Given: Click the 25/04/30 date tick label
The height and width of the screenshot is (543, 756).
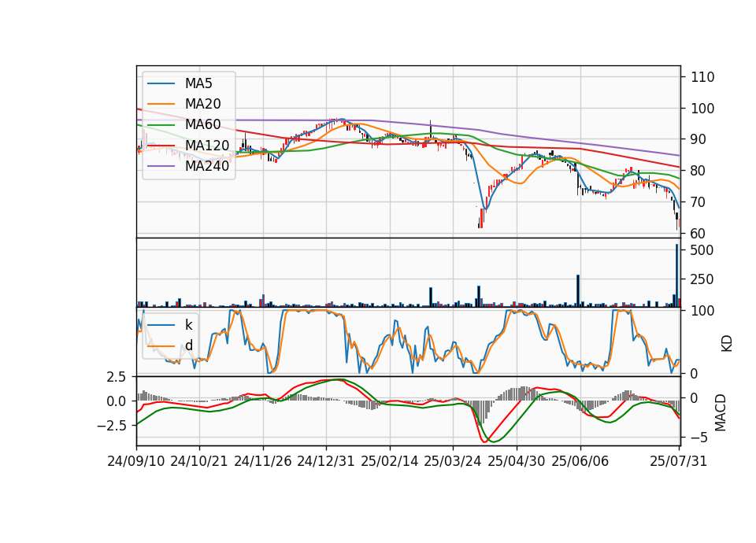Looking at the screenshot, I should [x=517, y=461].
